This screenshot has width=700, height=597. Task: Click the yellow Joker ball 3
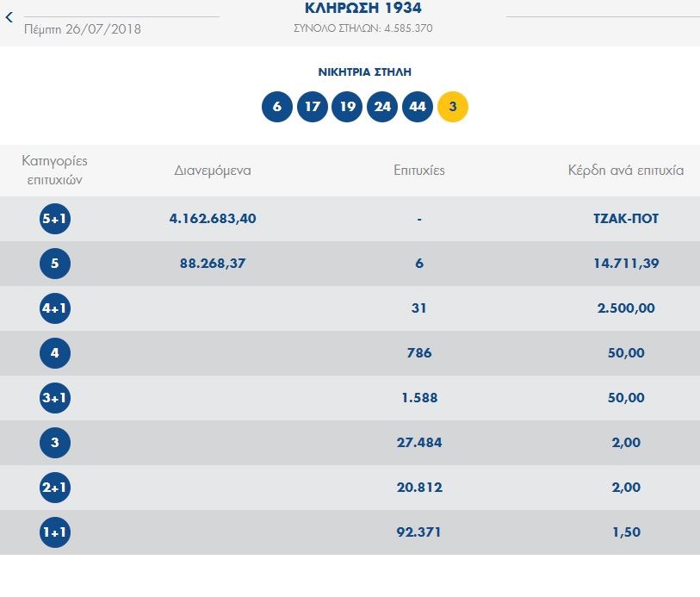coord(453,107)
